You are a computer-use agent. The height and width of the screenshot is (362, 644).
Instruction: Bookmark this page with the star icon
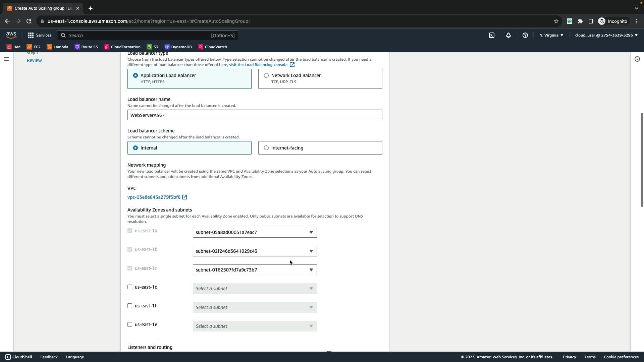(556, 21)
